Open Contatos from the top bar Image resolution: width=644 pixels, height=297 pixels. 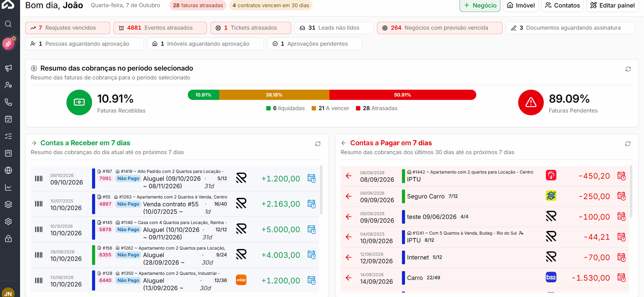[562, 5]
